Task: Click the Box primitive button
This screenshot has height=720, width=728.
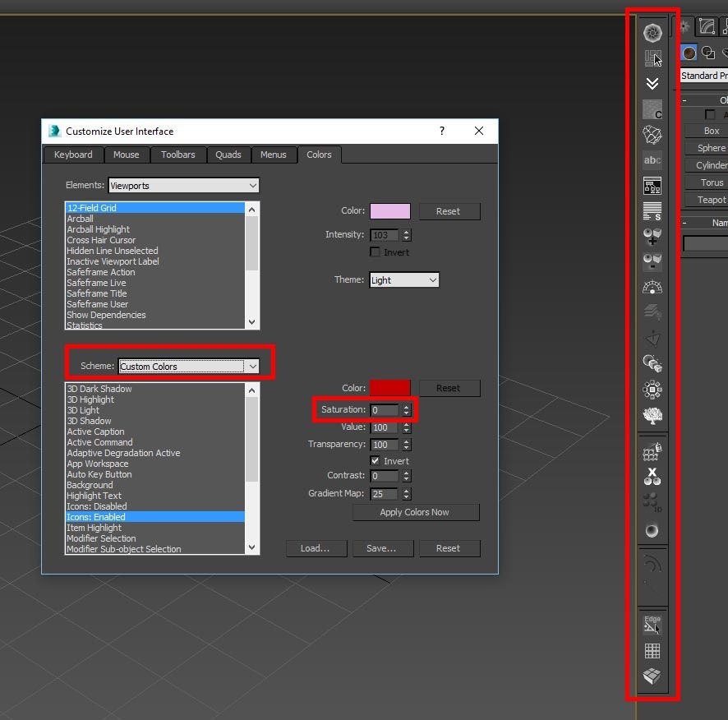Action: [x=706, y=131]
